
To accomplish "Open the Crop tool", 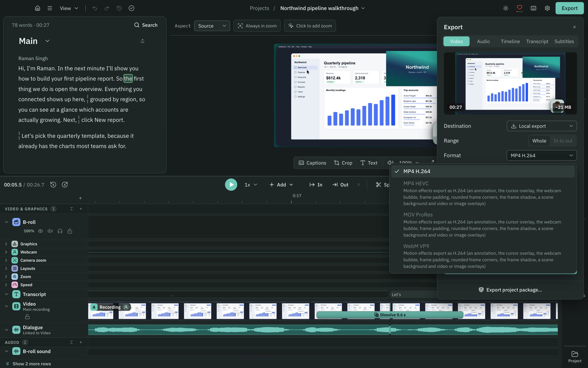I will tap(343, 163).
